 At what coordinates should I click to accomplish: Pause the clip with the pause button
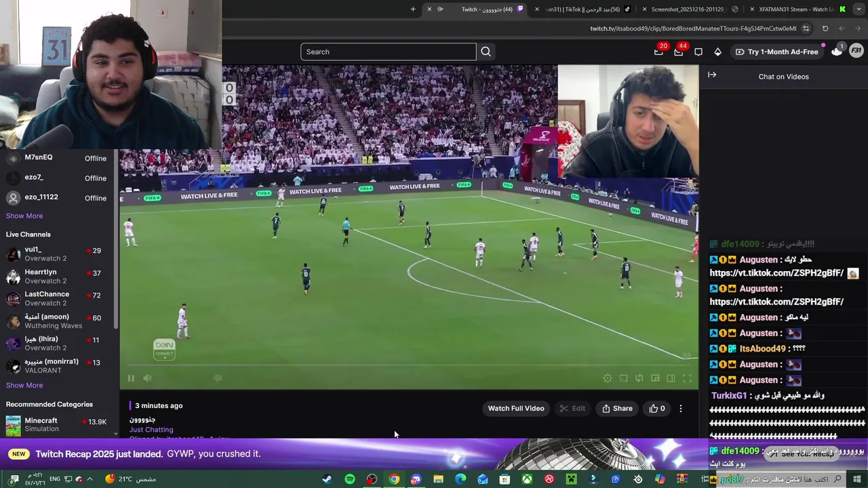point(131,378)
